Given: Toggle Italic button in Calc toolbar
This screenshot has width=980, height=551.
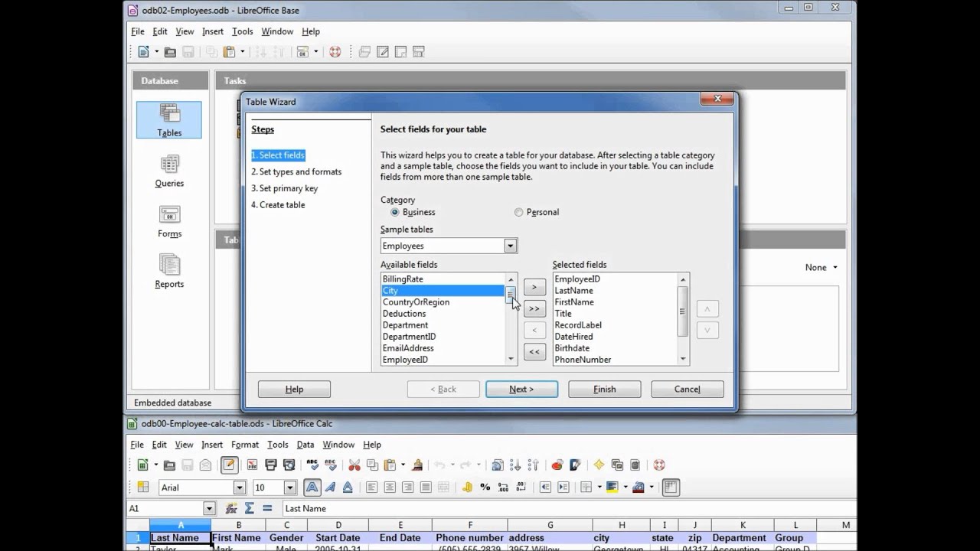Looking at the screenshot, I should pos(330,487).
